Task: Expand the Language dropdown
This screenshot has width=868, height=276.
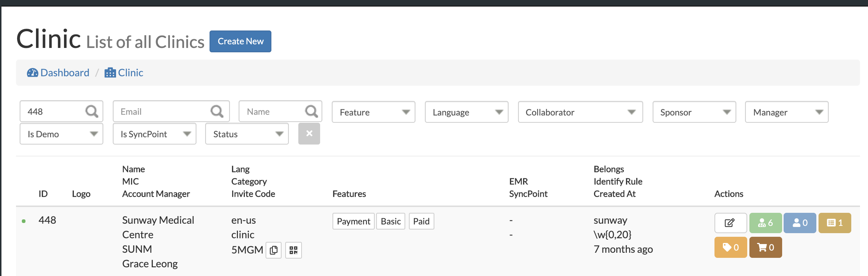Action: (x=466, y=112)
